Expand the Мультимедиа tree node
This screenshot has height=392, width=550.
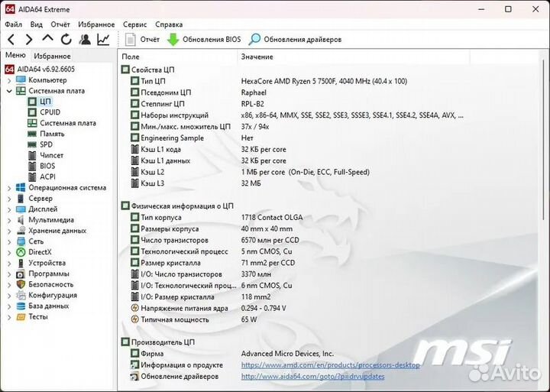(9, 220)
